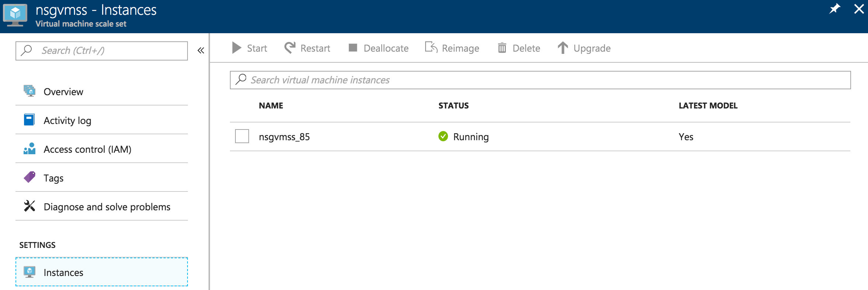Click the SETTINGS section heading

tap(38, 245)
